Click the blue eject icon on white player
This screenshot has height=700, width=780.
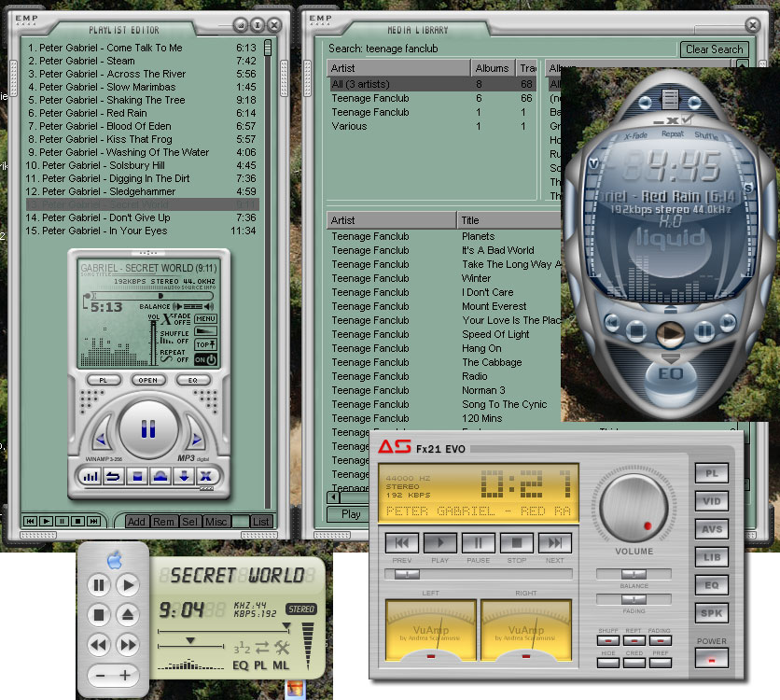(160, 477)
